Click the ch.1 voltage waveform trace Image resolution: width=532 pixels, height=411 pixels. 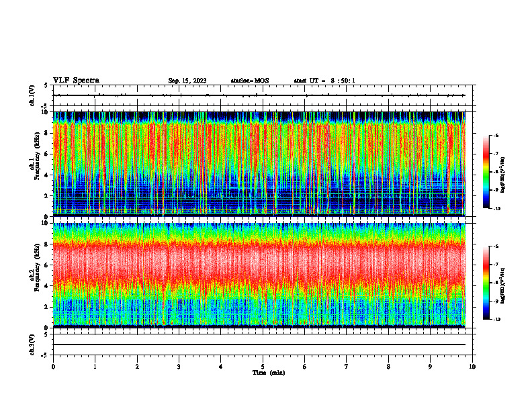259,95
